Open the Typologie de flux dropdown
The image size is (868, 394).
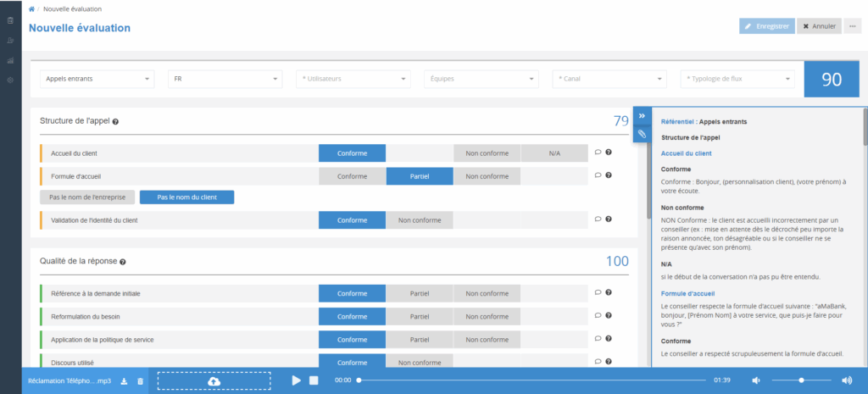point(737,79)
